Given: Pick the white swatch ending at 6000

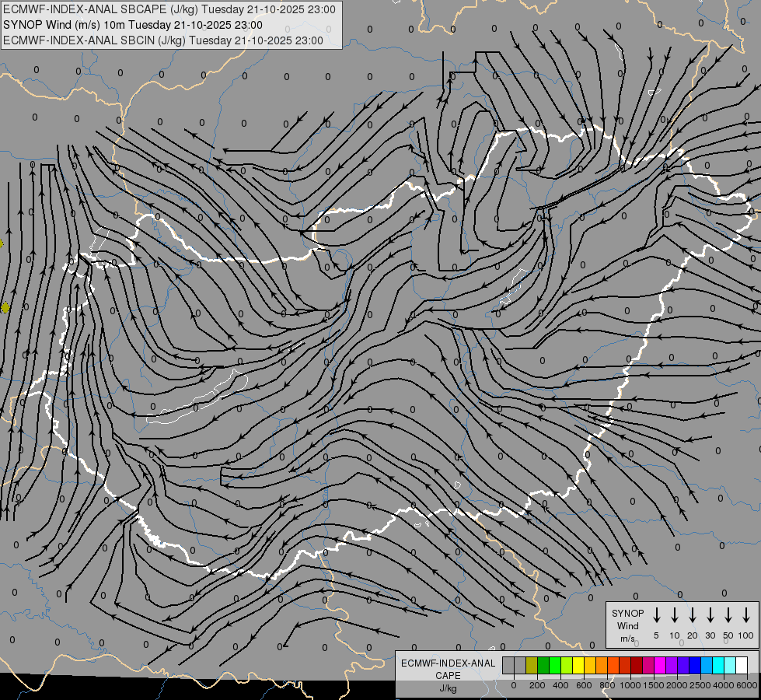Looking at the screenshot, I should tap(742, 665).
